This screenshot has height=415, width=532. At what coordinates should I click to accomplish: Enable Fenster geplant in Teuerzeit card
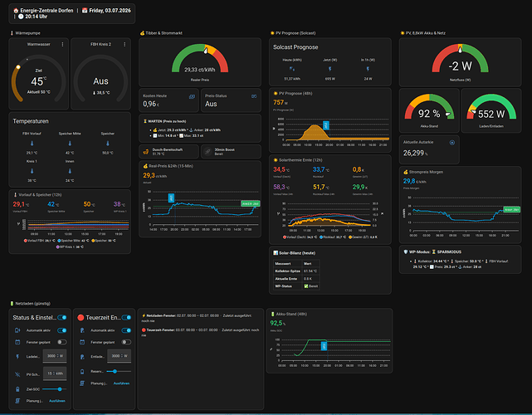126,342
